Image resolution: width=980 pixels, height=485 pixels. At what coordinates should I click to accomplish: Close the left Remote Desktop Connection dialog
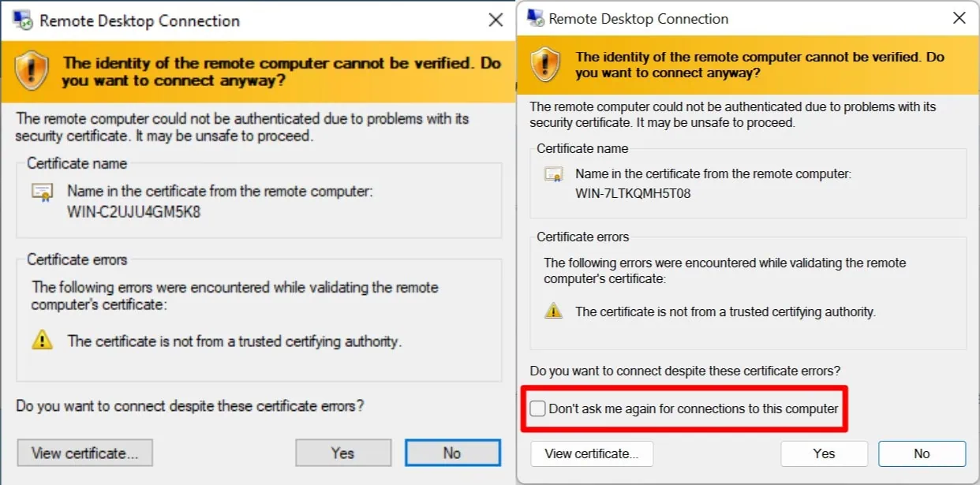pos(496,21)
